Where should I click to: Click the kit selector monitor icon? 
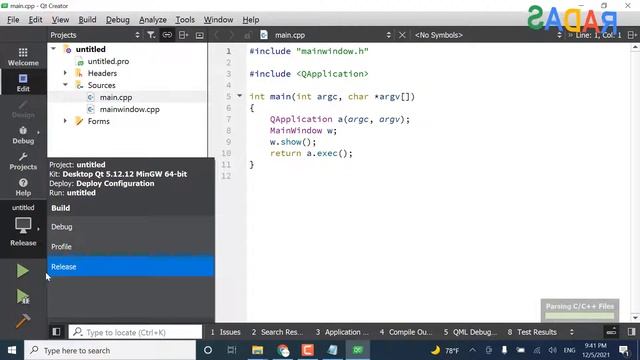[23, 225]
